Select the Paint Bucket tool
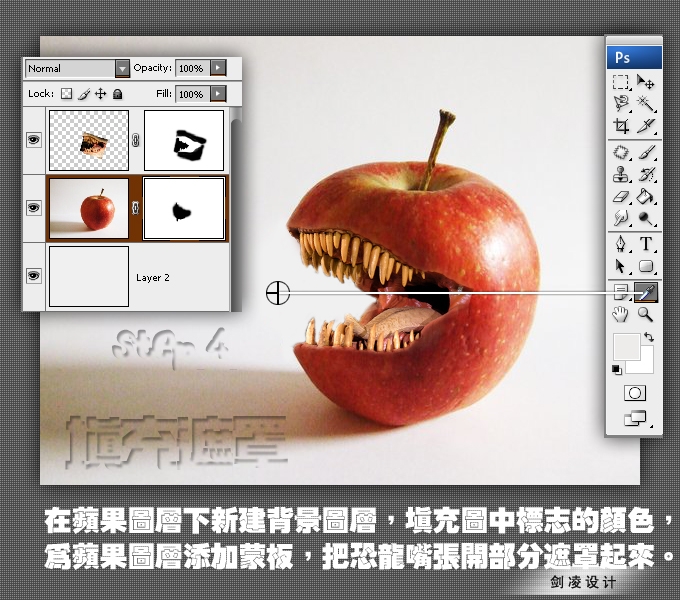 (x=646, y=196)
